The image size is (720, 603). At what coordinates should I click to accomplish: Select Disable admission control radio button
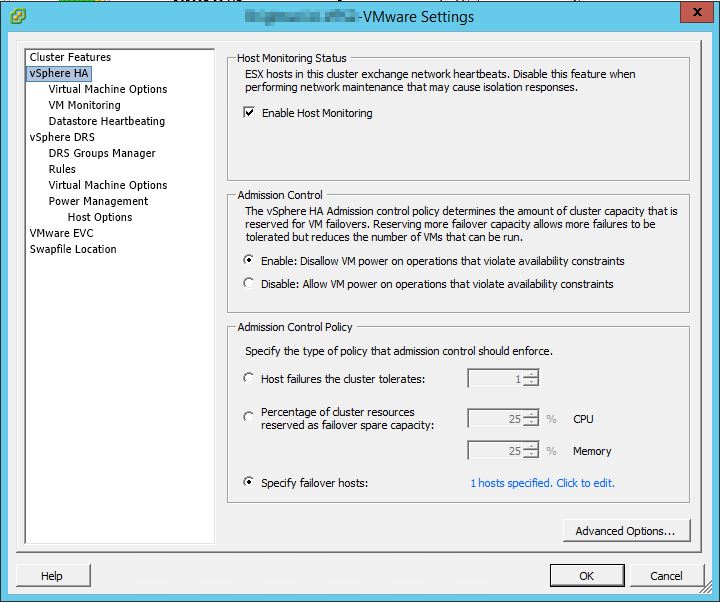point(248,283)
